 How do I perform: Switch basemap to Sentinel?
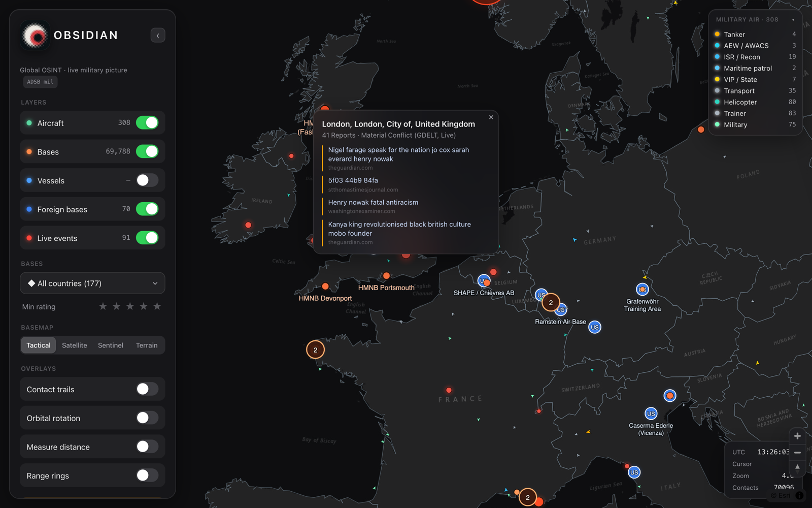click(x=111, y=345)
